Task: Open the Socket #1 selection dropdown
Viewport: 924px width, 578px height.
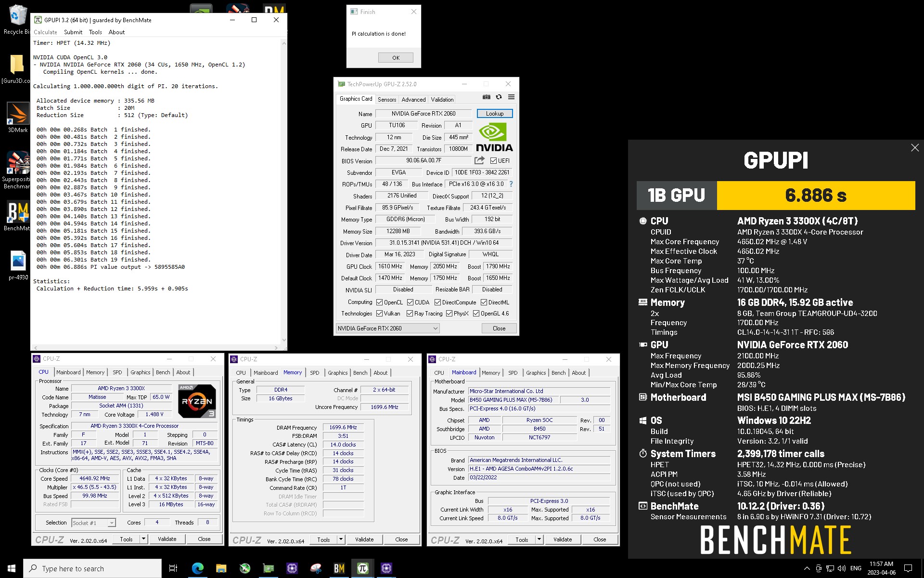Action: [93, 523]
